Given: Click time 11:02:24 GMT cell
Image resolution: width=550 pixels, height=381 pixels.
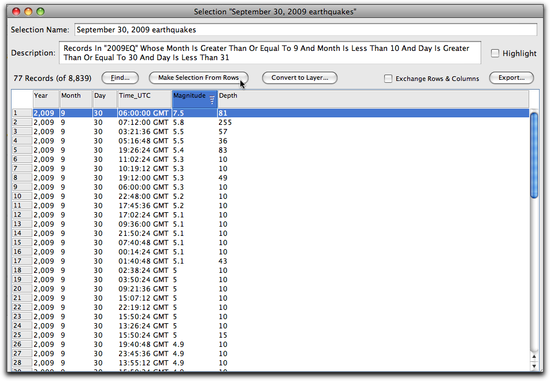Looking at the screenshot, I should pyautogui.click(x=144, y=159).
